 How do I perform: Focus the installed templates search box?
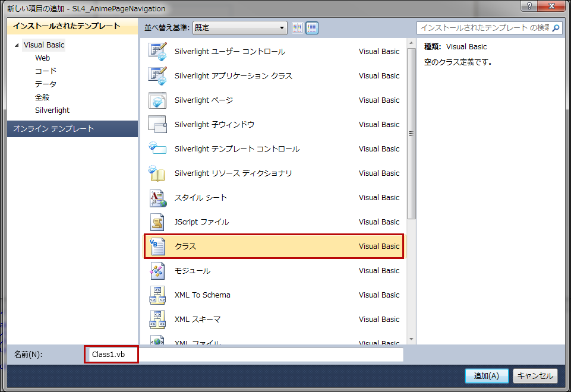[x=485, y=28]
